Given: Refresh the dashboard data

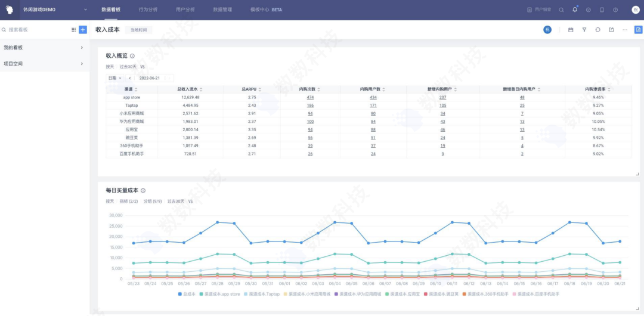Looking at the screenshot, I should tap(598, 30).
